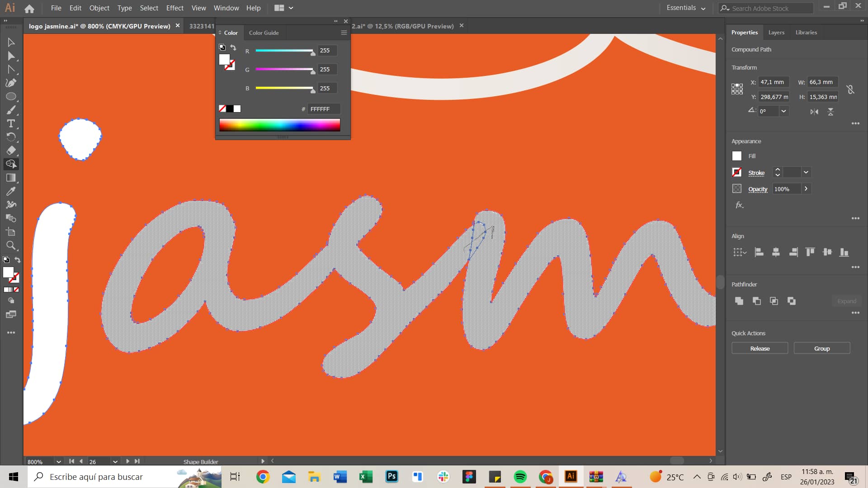Open the Effect menu

pos(175,8)
